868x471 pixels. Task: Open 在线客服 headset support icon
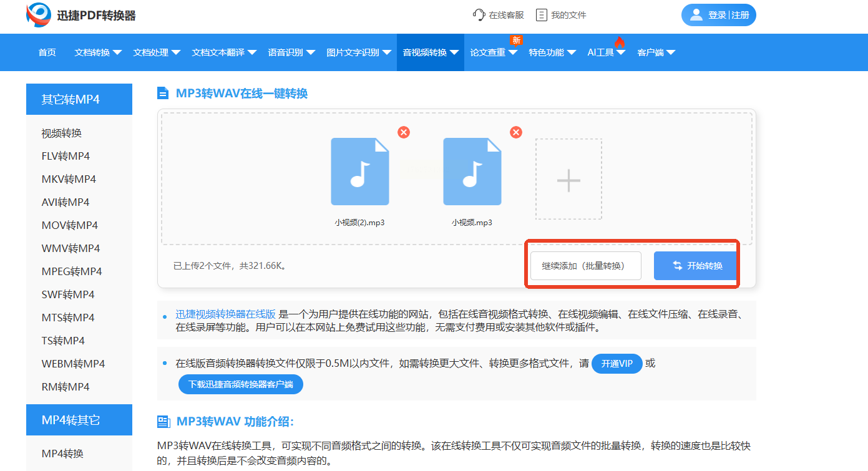479,15
